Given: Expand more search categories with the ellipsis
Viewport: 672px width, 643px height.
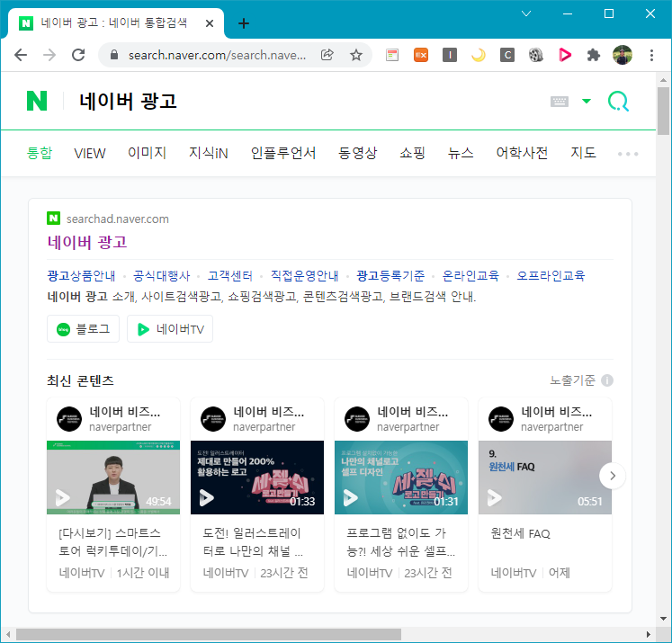Looking at the screenshot, I should click(627, 154).
